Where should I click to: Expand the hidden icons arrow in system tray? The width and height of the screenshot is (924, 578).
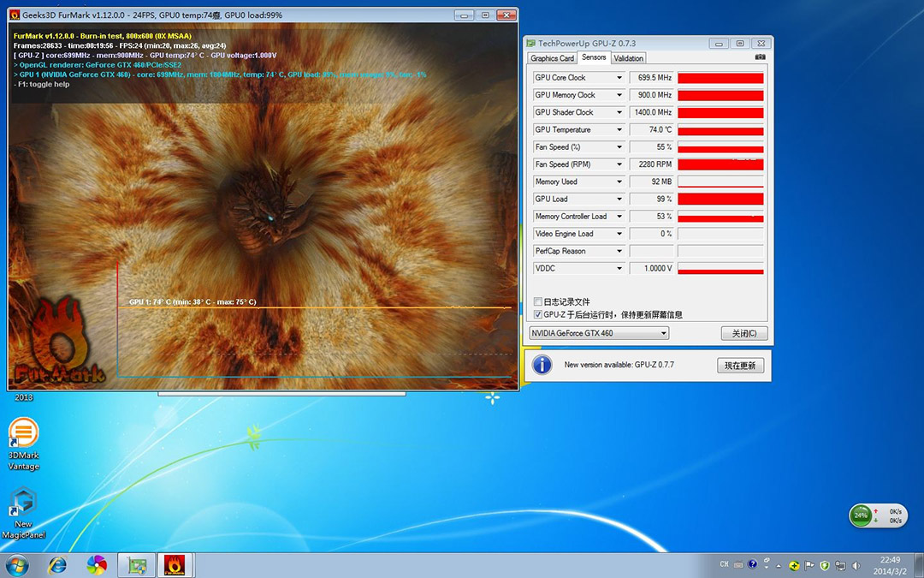pos(779,566)
